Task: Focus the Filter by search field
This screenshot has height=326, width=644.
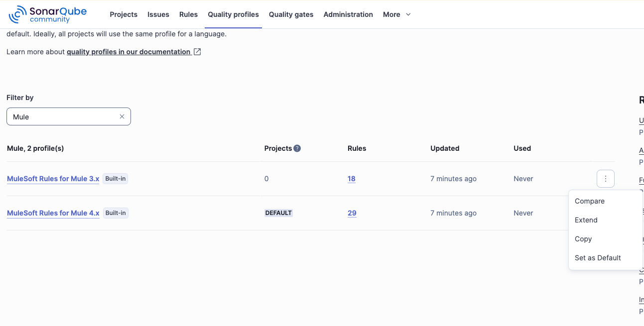Action: [69, 116]
